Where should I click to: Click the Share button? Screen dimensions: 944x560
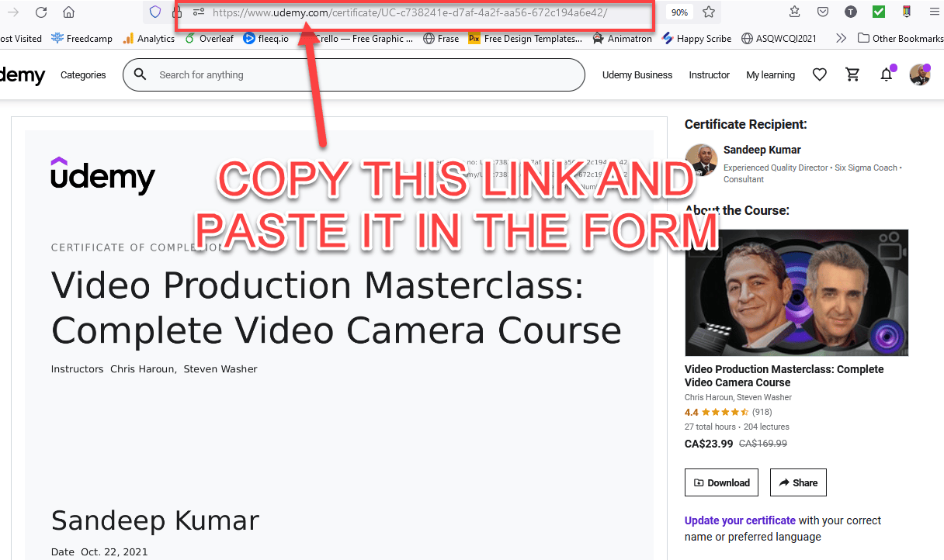(798, 482)
